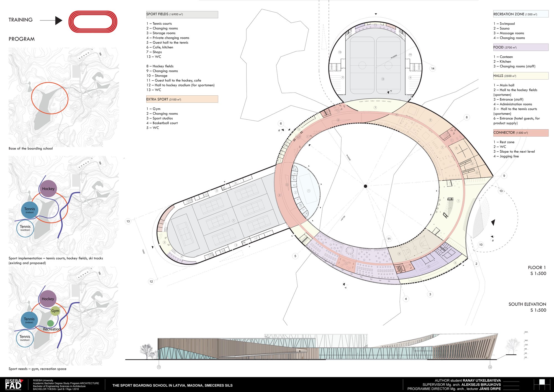554x392 pixels.
Task: Click legend entry '10 – Storage'
Action: coord(157,76)
